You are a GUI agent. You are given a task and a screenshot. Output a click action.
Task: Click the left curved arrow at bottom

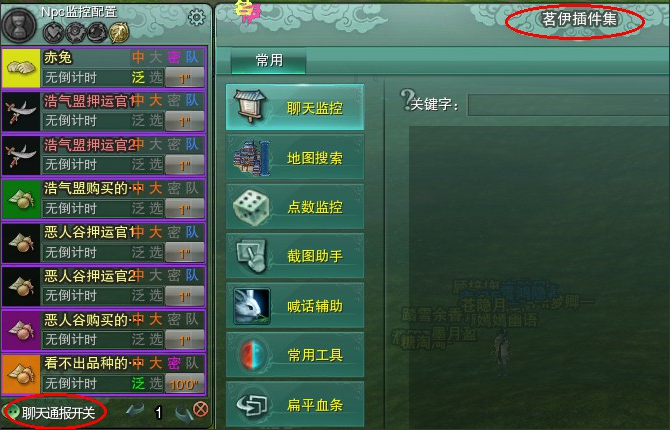pyautogui.click(x=135, y=411)
